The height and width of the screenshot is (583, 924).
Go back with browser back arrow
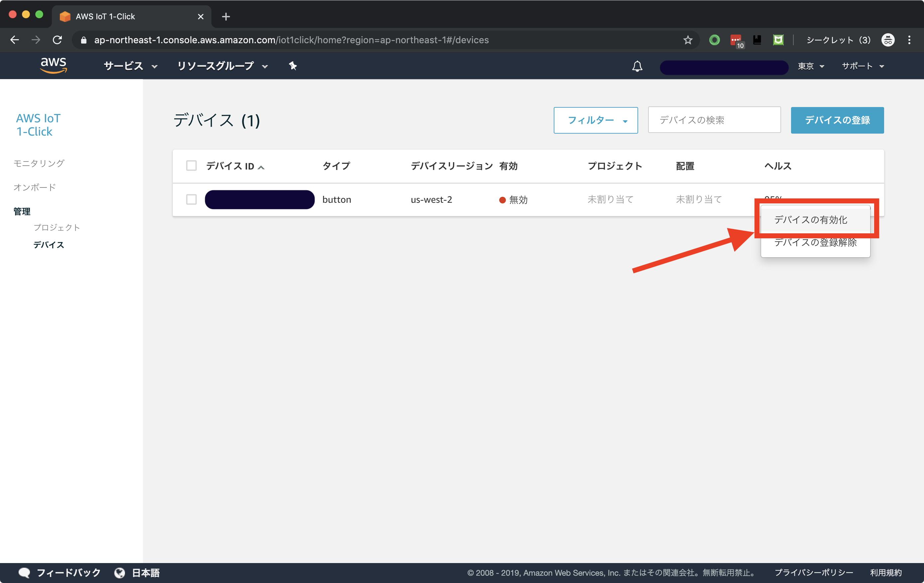[15, 40]
